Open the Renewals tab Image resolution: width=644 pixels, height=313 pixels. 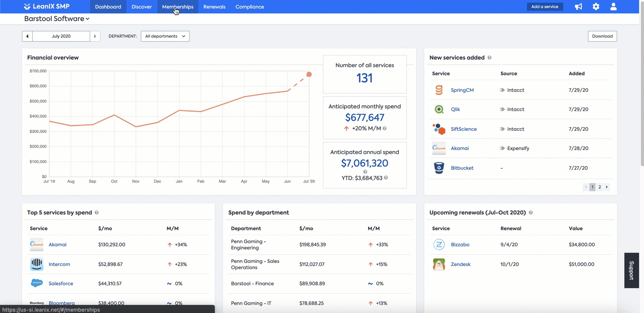click(214, 7)
